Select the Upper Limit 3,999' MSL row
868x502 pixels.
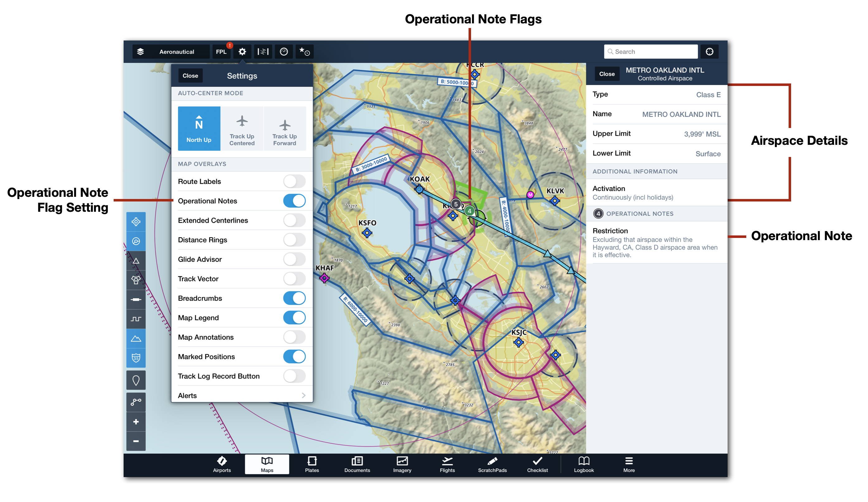tap(657, 134)
